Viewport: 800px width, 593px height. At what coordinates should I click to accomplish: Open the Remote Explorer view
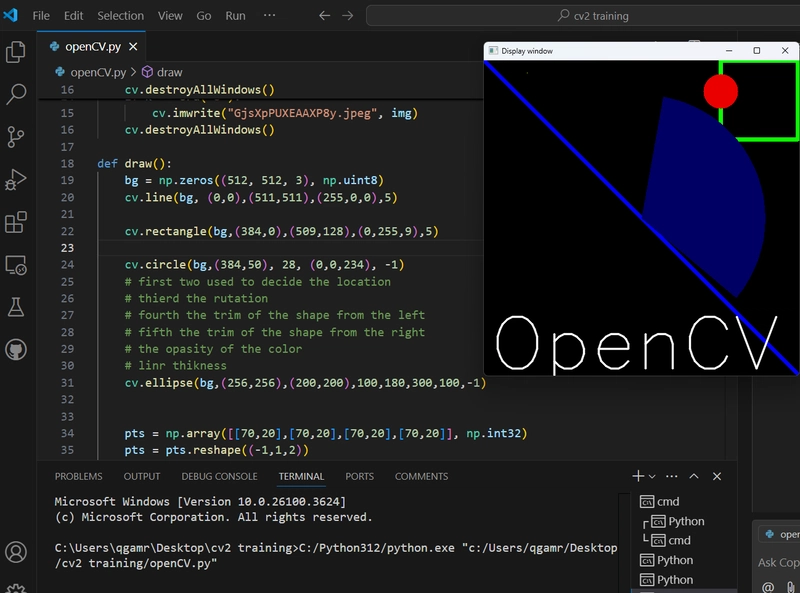coord(16,265)
